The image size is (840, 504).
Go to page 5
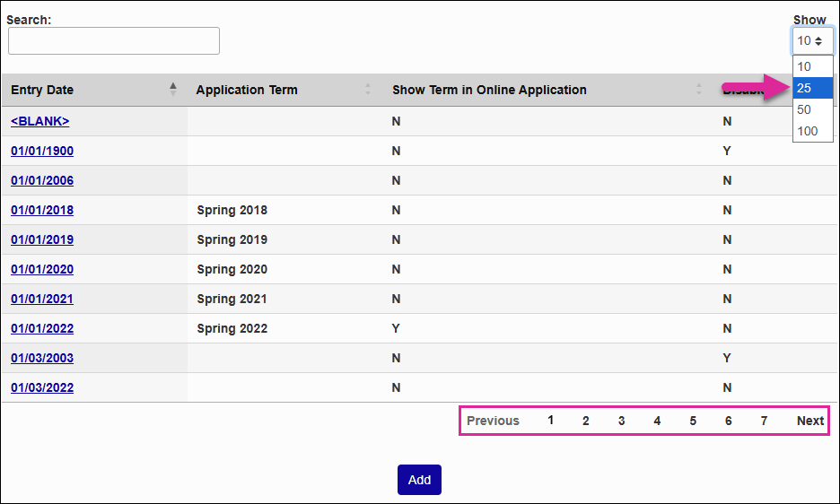pos(693,421)
